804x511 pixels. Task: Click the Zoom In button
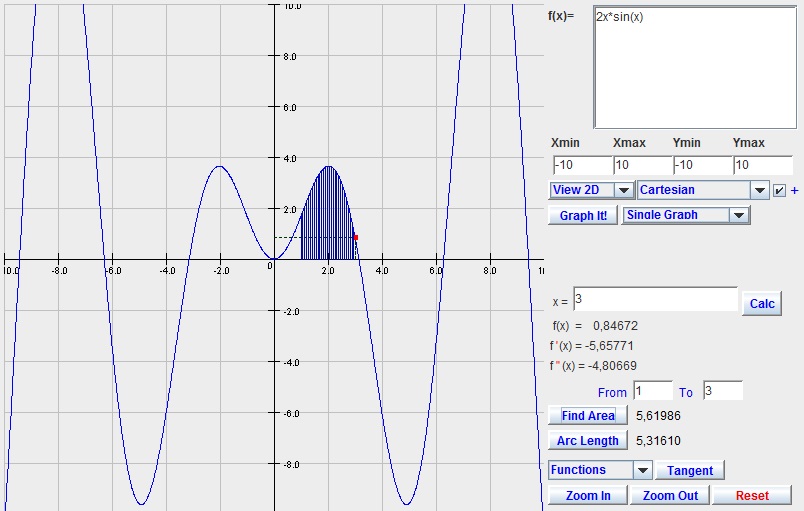point(588,496)
